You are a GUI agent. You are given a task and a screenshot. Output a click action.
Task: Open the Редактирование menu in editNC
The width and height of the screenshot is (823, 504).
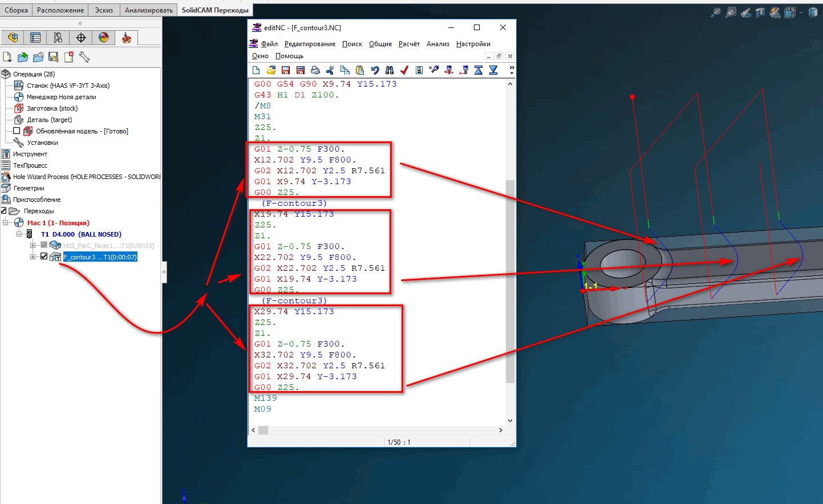310,44
